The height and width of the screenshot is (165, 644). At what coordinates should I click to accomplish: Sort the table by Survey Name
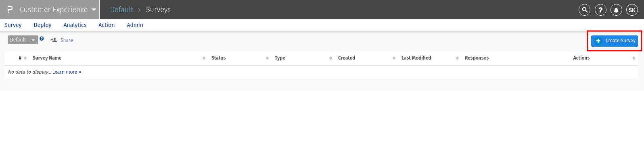pyautogui.click(x=47, y=58)
